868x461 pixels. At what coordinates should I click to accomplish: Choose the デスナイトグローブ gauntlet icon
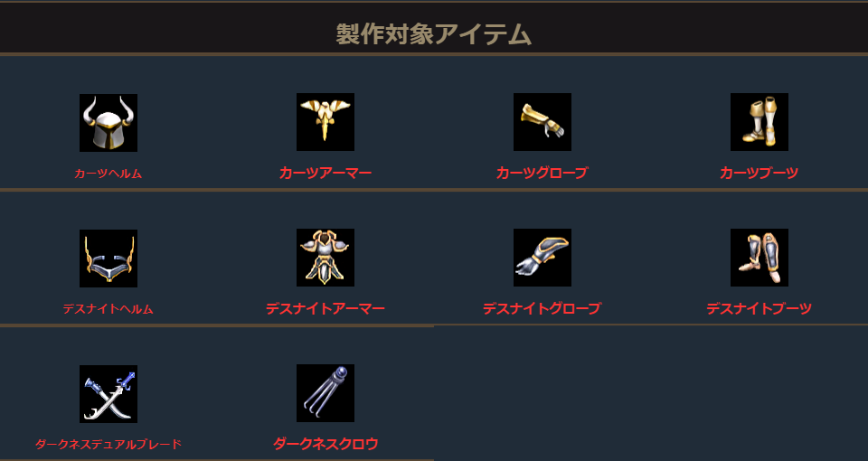542,258
